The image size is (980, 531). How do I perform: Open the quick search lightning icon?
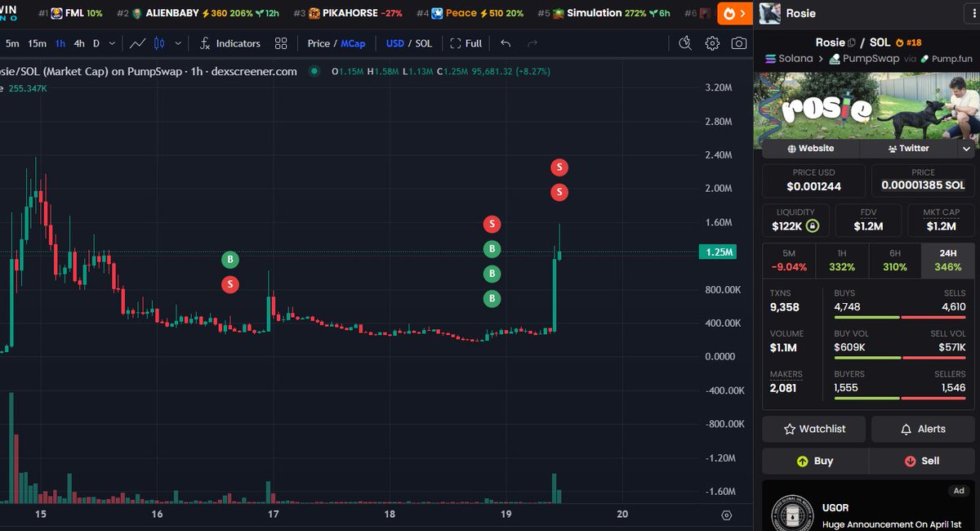(685, 43)
